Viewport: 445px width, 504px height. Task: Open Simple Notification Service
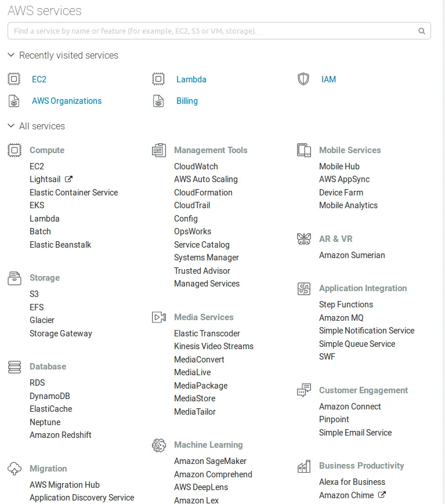(x=367, y=331)
